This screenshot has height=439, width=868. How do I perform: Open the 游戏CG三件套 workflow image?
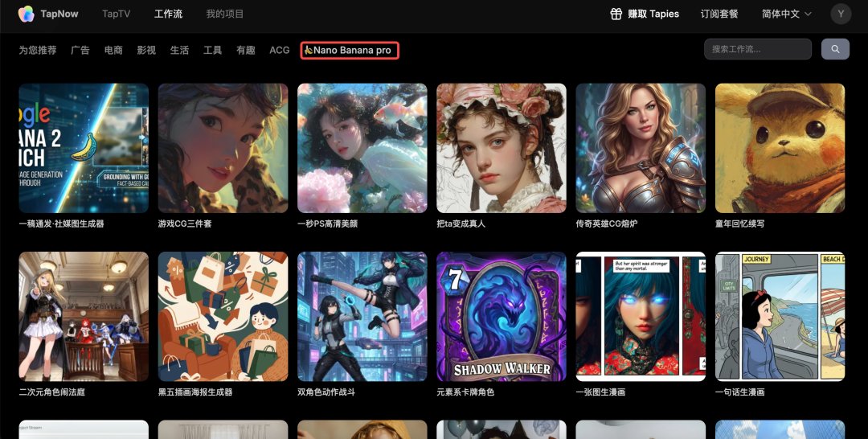223,149
